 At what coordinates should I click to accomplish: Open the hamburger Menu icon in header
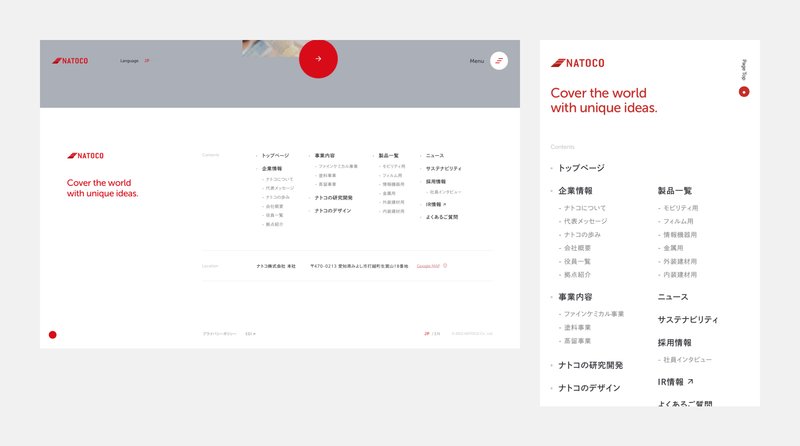click(x=499, y=61)
